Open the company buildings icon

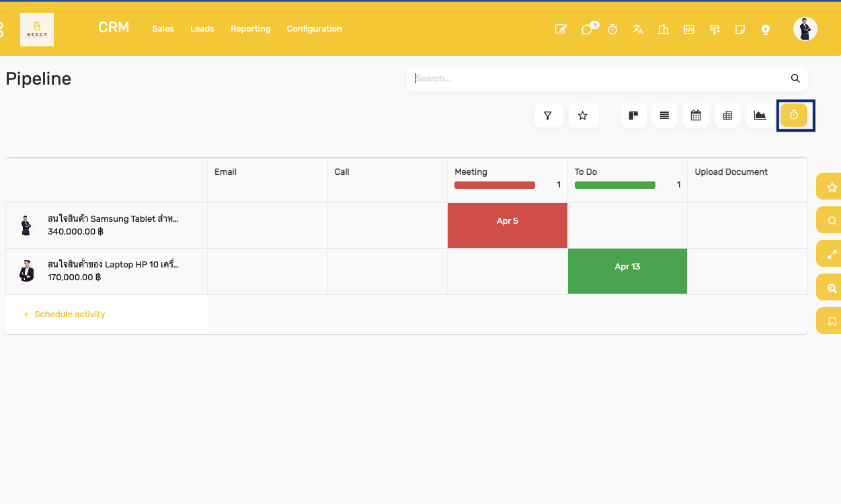pyautogui.click(x=664, y=29)
